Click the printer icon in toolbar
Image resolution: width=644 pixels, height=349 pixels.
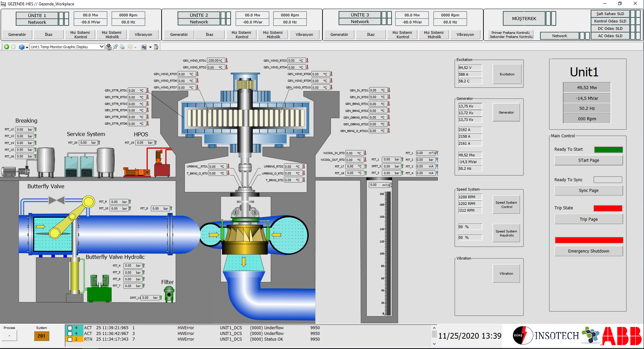(122, 47)
